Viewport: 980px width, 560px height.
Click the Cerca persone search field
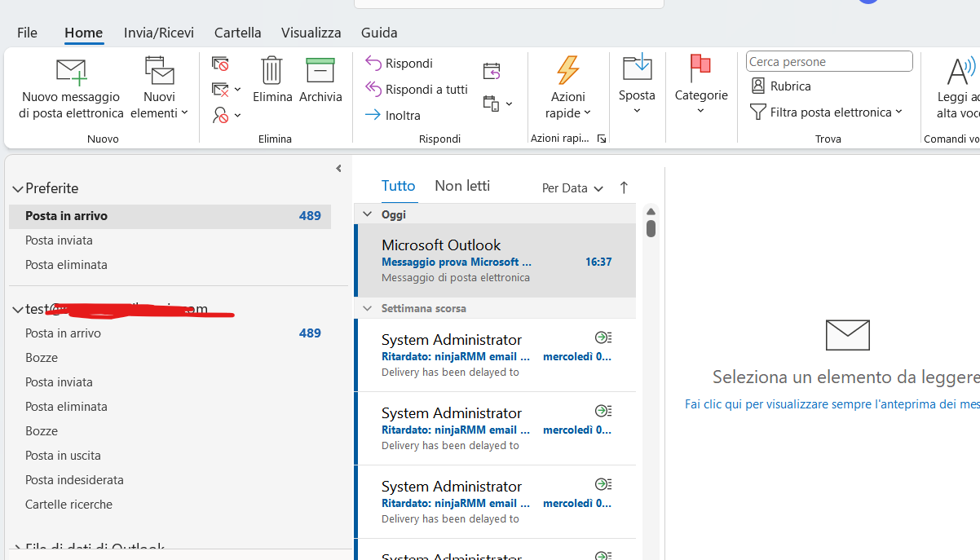click(x=829, y=62)
